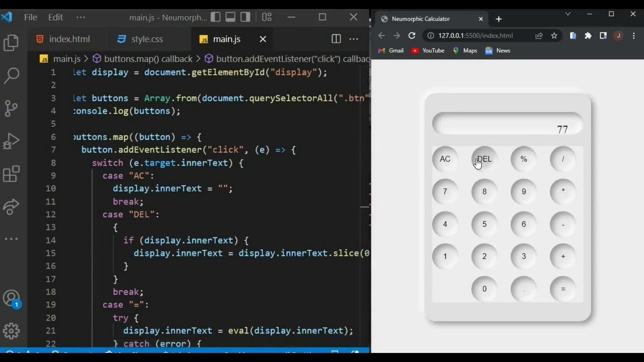Go back in Chrome browser
The width and height of the screenshot is (644, 362).
(x=381, y=36)
